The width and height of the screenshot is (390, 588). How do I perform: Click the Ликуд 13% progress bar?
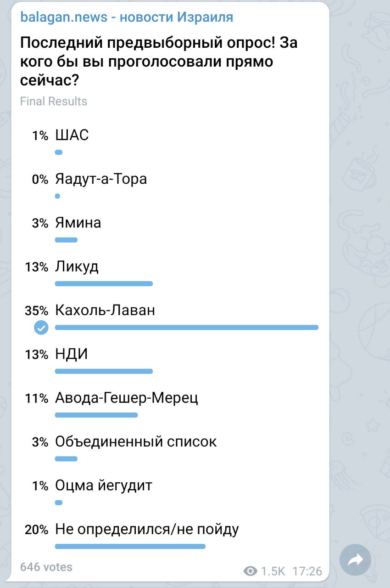[104, 284]
